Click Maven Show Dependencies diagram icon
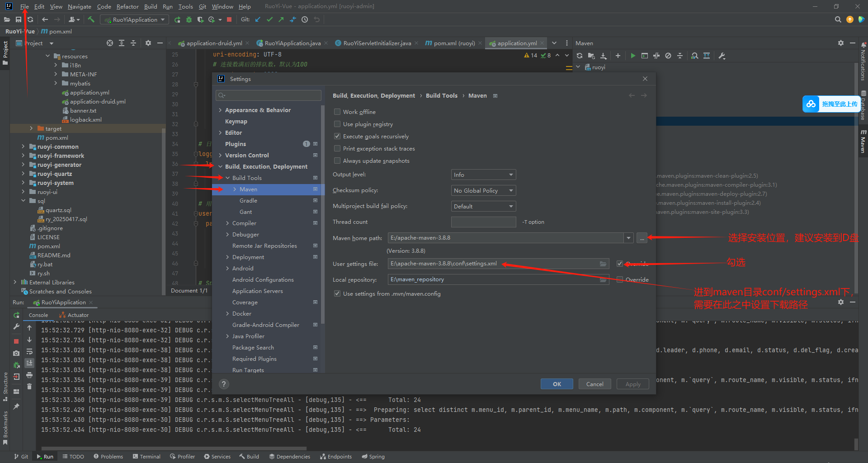868x463 pixels. (x=695, y=56)
